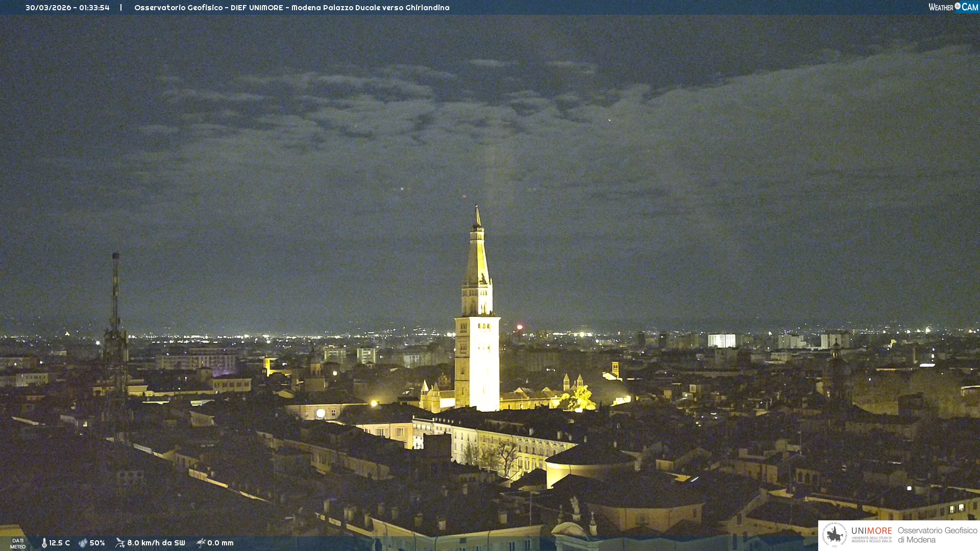Click the WeatherCam lens icon

tap(958, 6)
